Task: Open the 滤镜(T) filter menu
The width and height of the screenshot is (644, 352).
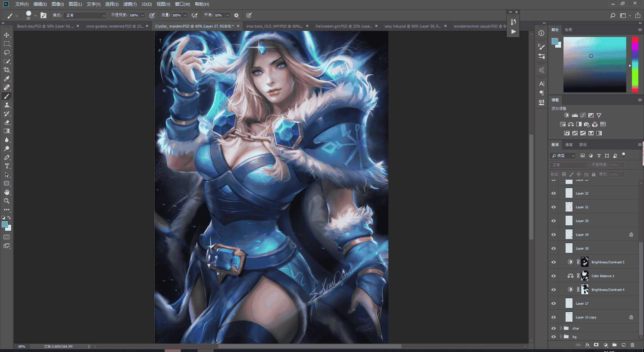Action: tap(130, 4)
